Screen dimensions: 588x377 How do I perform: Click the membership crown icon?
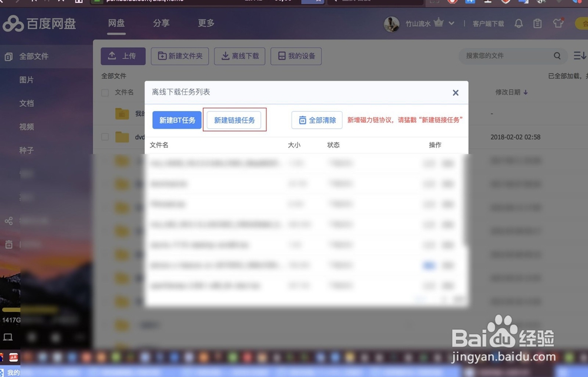pos(439,23)
